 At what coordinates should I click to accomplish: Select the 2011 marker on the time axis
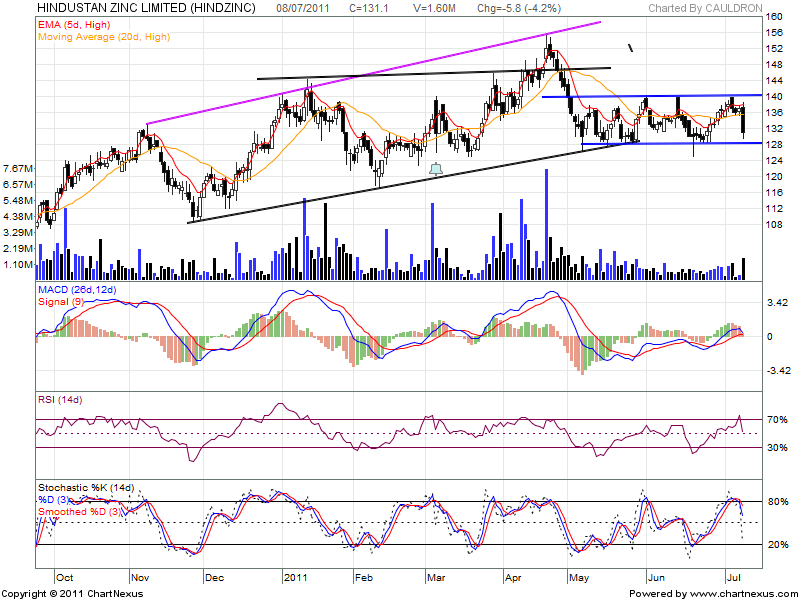293,577
